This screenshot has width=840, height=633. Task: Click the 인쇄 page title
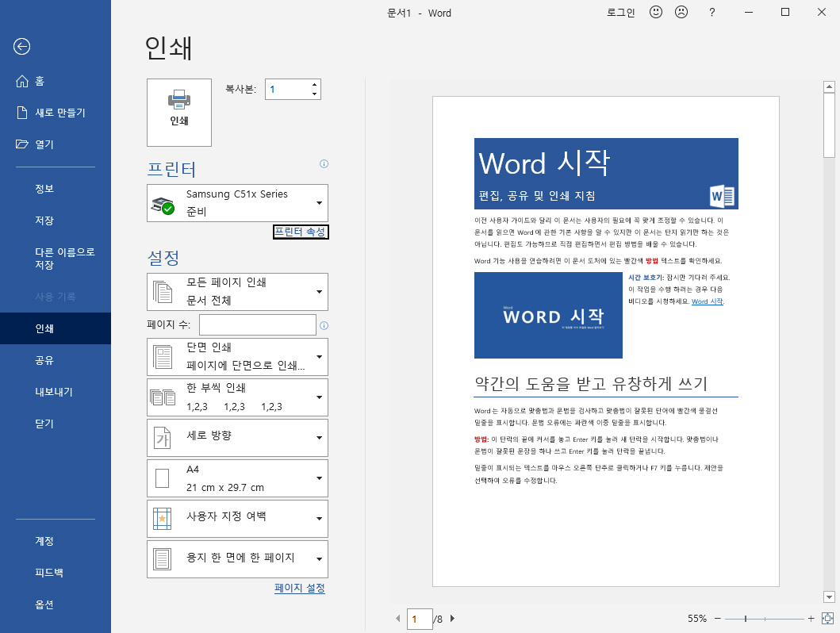pyautogui.click(x=168, y=48)
